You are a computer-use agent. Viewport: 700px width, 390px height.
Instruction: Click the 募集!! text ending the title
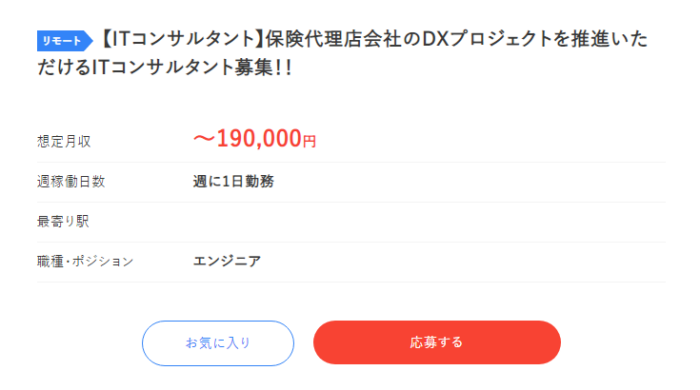[263, 67]
